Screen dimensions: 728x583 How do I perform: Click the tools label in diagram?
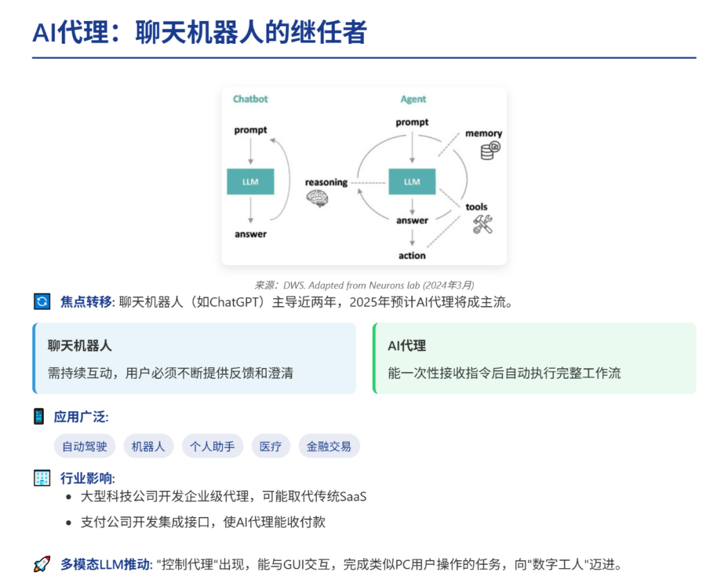tap(477, 206)
